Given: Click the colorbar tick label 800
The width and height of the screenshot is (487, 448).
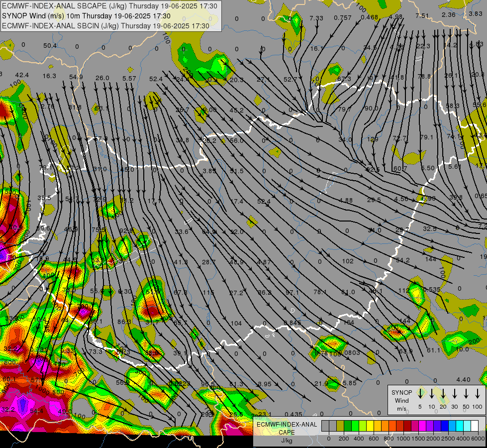Looking at the screenshot, I should point(389,439).
